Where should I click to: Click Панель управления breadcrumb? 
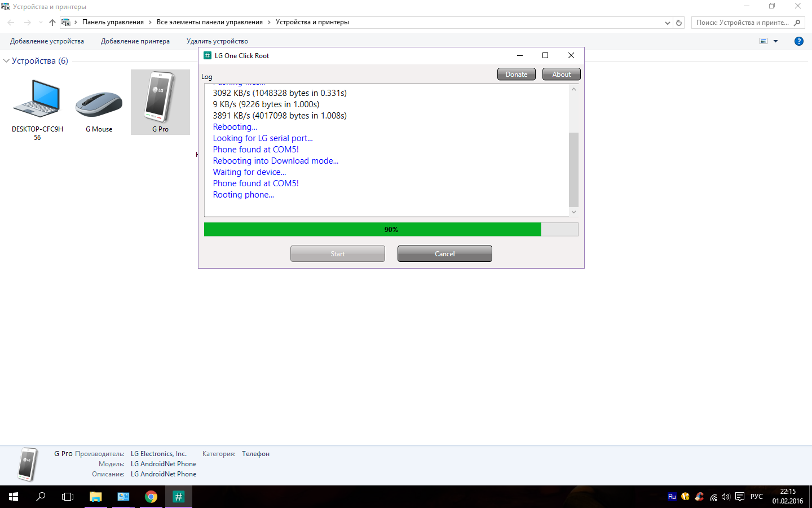coord(113,22)
